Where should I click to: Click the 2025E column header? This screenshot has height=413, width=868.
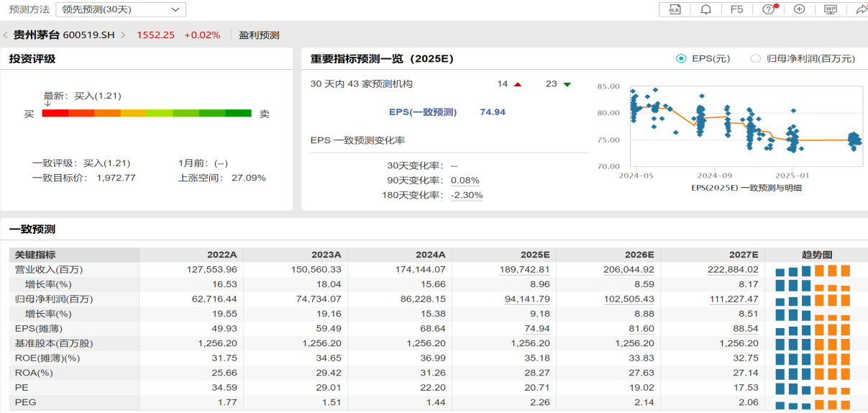pyautogui.click(x=535, y=255)
